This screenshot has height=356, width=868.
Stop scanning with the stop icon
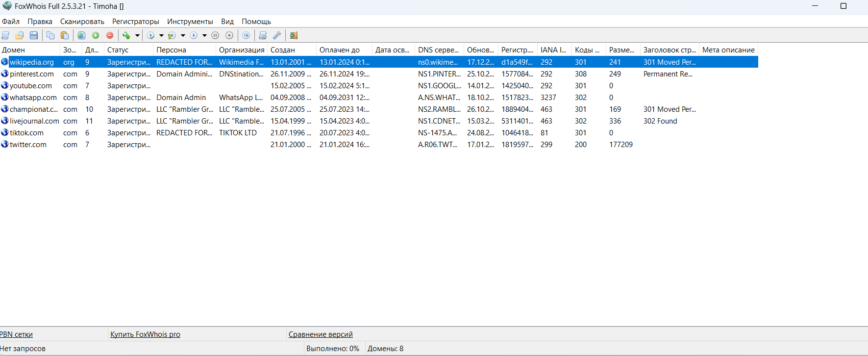(229, 35)
